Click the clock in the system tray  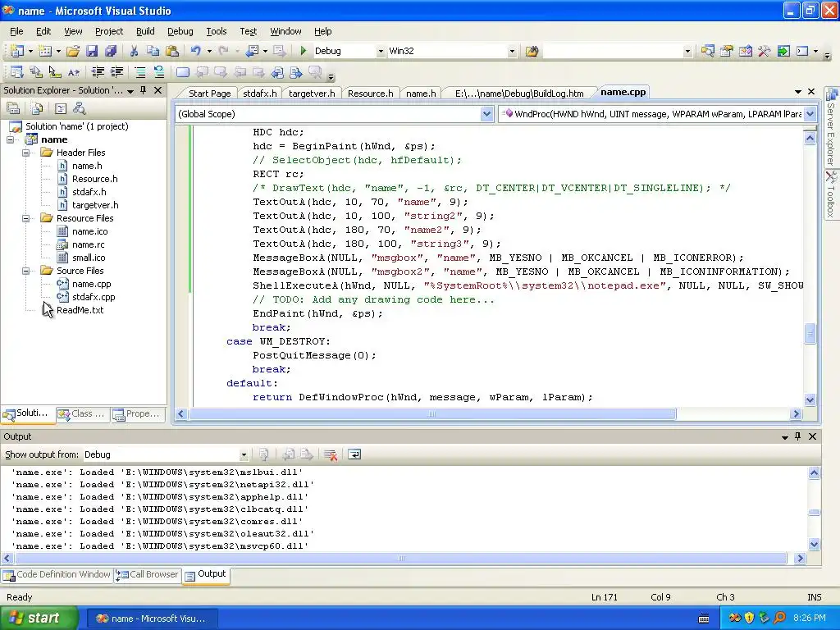(x=809, y=619)
